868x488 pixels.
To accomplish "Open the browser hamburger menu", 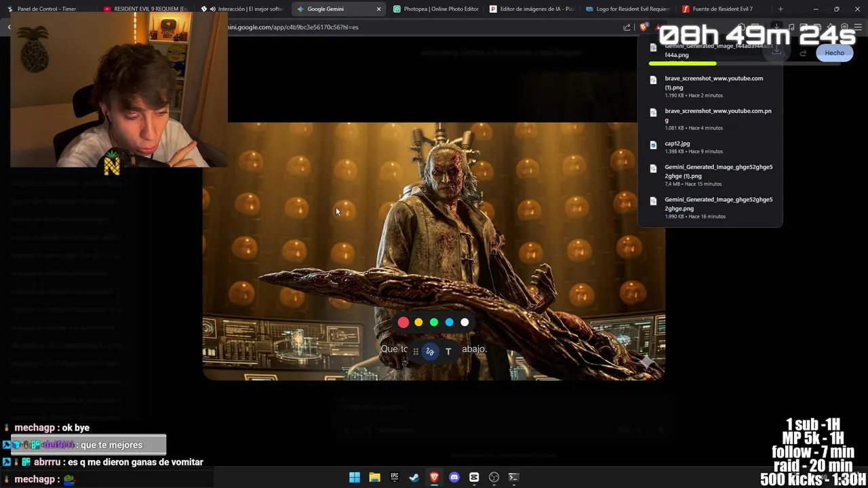I will click(x=858, y=27).
